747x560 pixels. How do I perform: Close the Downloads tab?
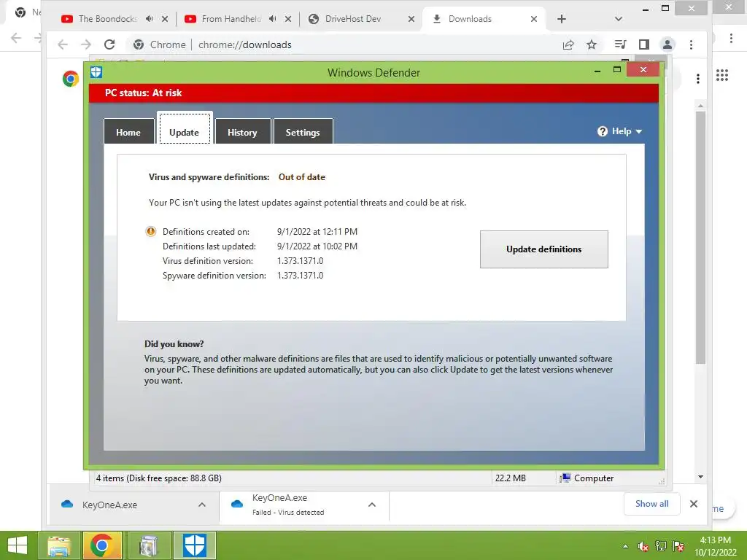coord(534,19)
